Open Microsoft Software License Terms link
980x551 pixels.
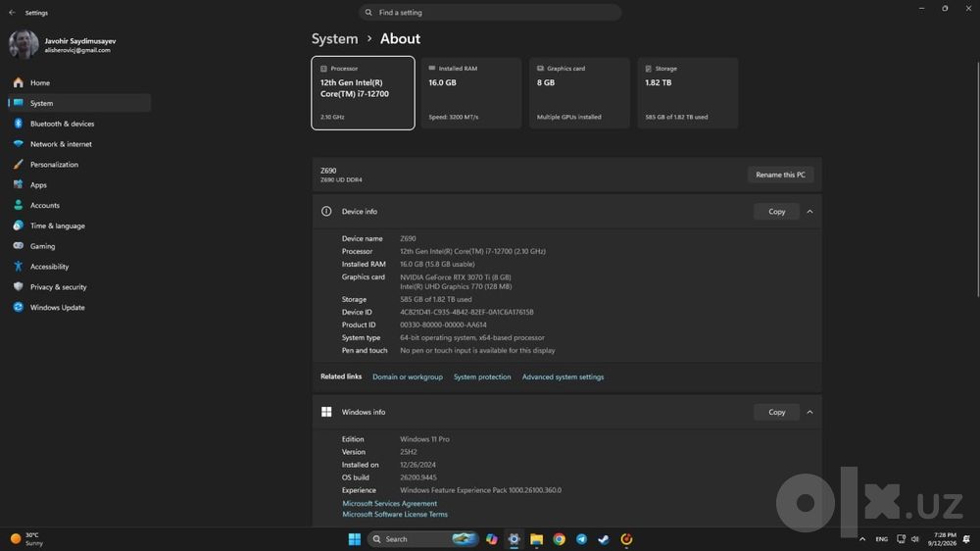click(394, 514)
